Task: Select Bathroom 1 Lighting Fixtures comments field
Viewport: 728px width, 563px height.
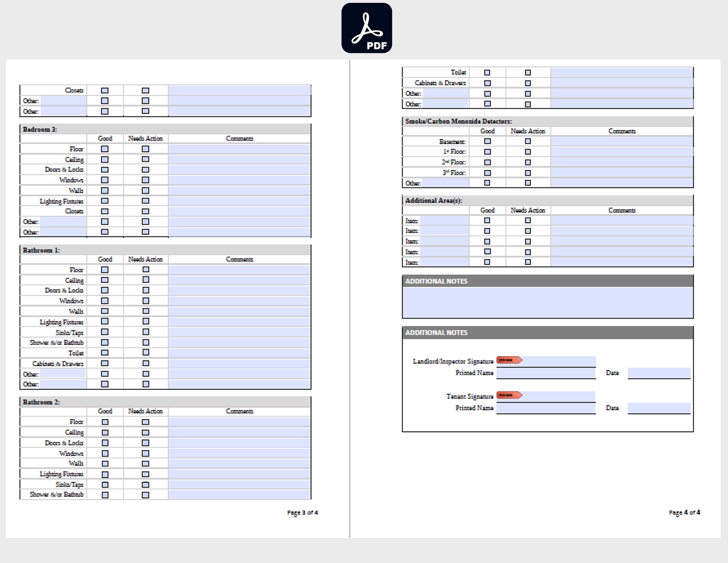Action: [x=239, y=322]
